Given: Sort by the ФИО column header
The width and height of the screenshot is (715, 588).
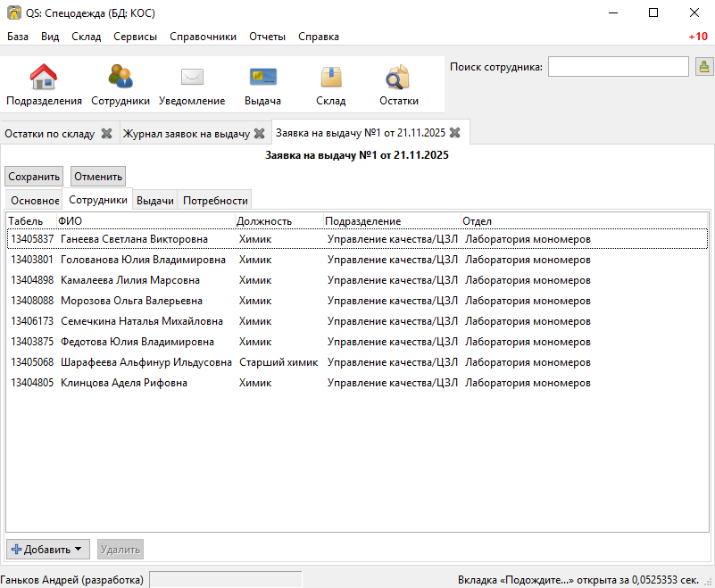Looking at the screenshot, I should coord(143,220).
